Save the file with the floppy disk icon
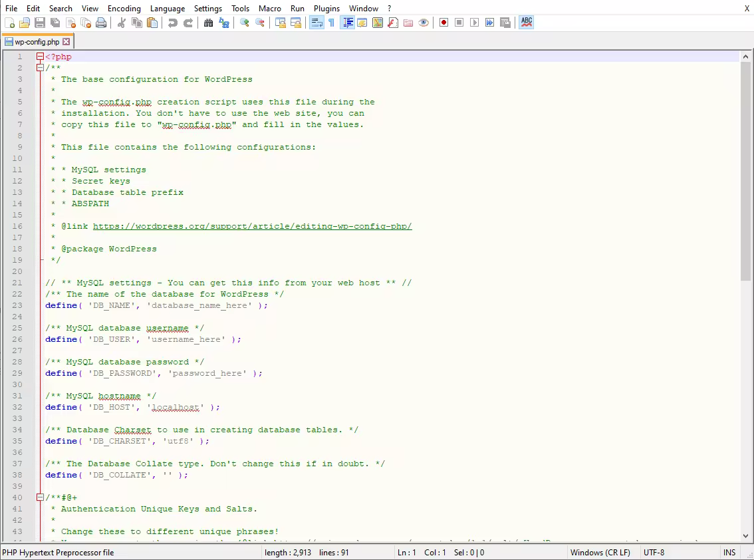754x560 pixels. point(40,23)
